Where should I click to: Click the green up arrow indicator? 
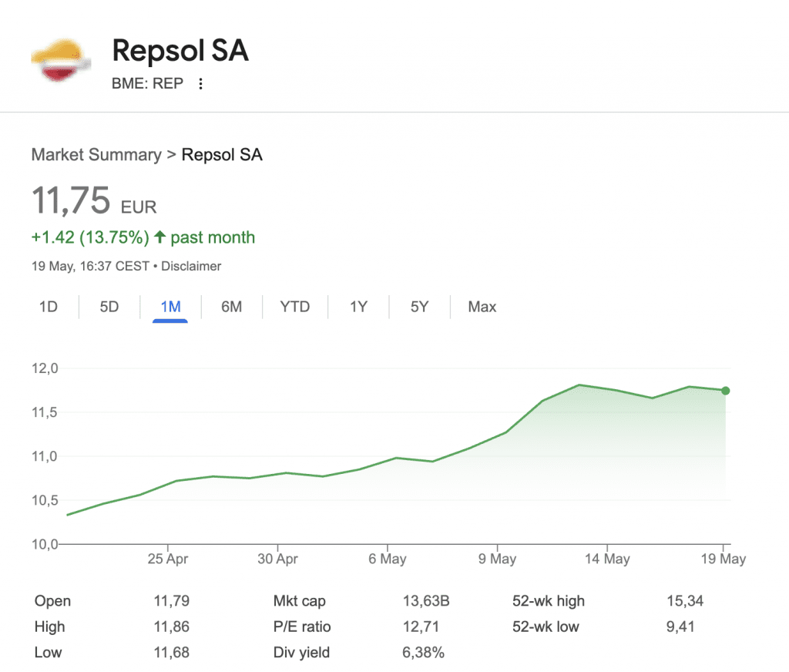[x=159, y=237]
